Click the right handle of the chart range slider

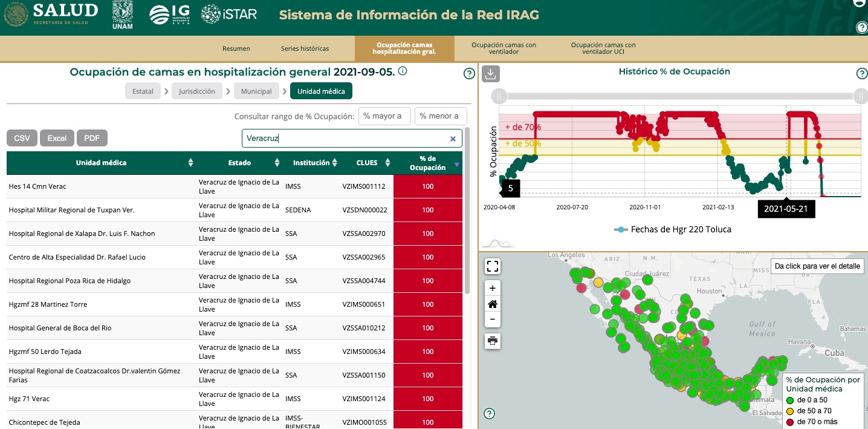click(860, 96)
